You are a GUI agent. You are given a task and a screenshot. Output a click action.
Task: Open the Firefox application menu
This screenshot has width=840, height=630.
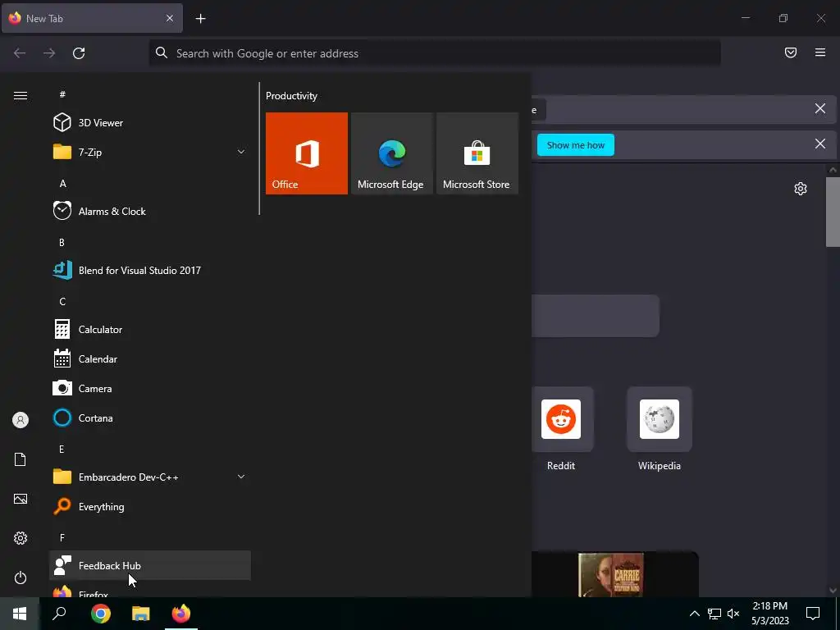pos(820,52)
